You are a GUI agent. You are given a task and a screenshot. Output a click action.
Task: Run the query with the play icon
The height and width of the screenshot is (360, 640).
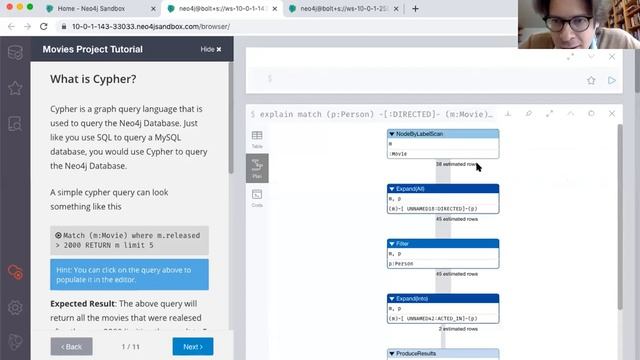point(611,80)
